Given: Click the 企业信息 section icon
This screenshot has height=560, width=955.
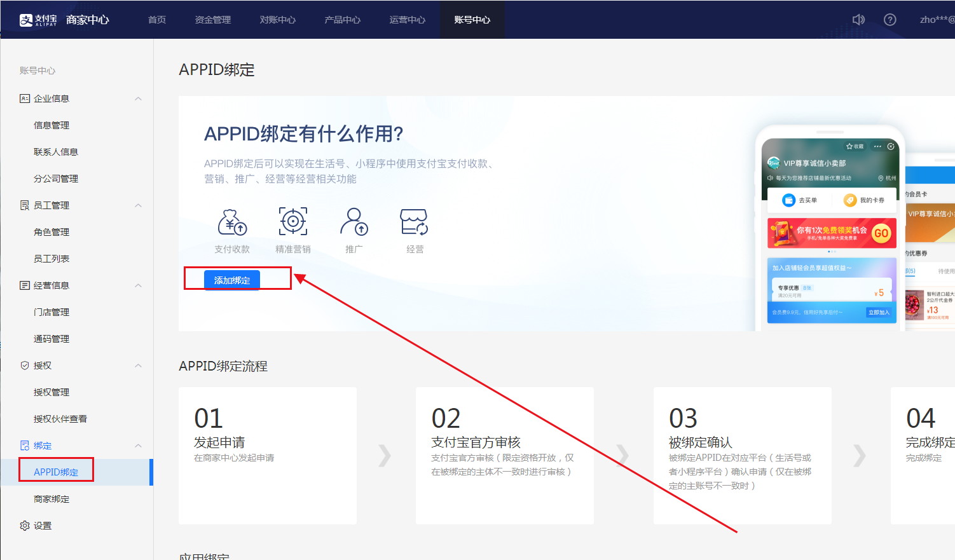Looking at the screenshot, I should 25,99.
